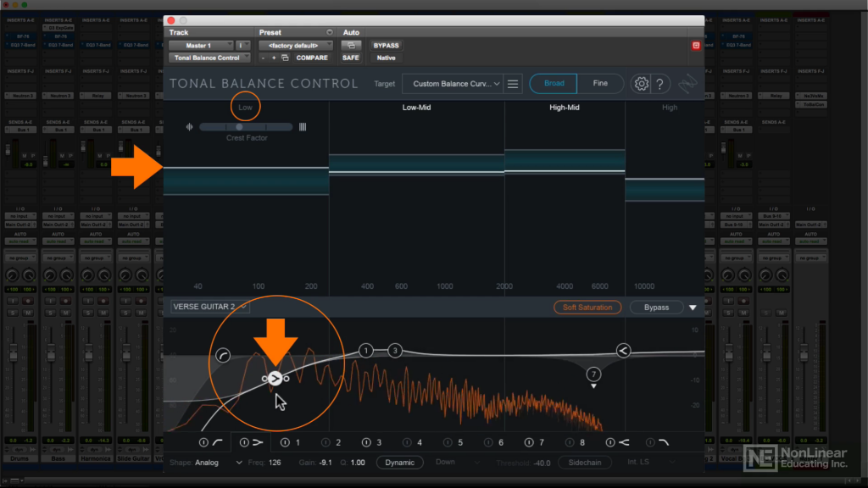This screenshot has width=868, height=488.
Task: Enable Soft Saturation
Action: click(x=587, y=308)
